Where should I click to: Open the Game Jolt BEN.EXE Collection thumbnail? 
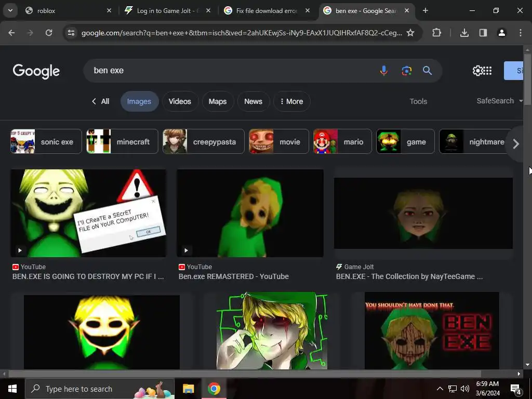423,213
